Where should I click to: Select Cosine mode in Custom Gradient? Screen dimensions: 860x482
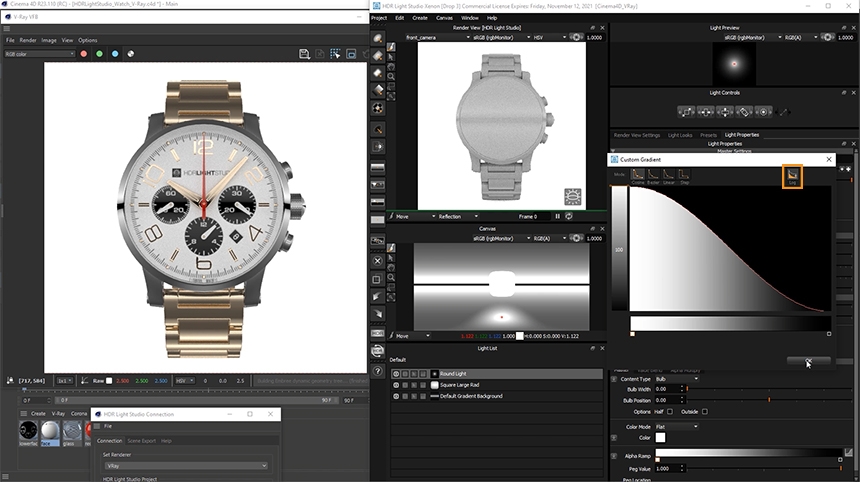[x=637, y=176]
